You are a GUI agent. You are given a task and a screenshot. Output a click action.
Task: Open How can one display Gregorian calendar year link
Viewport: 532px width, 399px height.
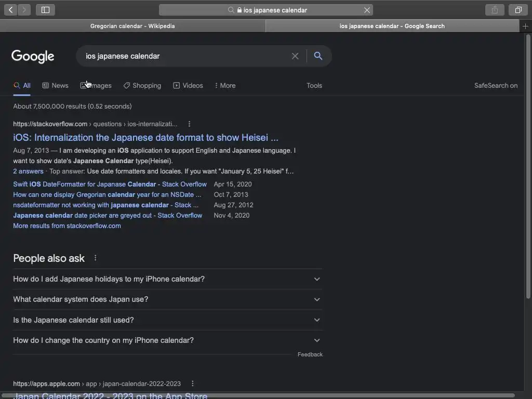point(107,195)
